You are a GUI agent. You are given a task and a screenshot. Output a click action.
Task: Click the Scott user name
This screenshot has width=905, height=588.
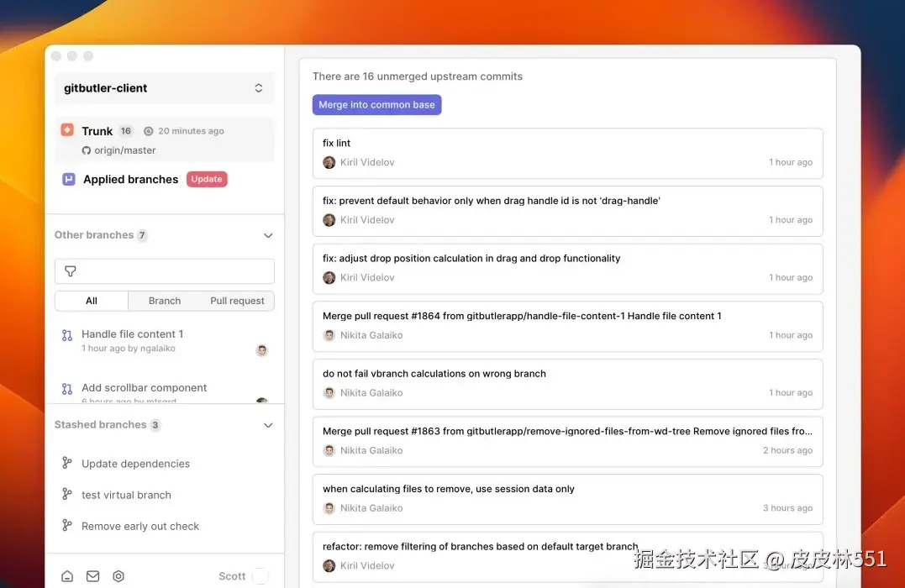tap(232, 576)
